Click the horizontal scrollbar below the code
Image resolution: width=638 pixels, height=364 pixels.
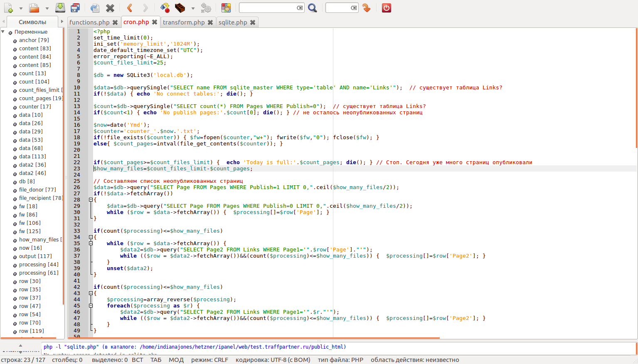[x=254, y=338]
